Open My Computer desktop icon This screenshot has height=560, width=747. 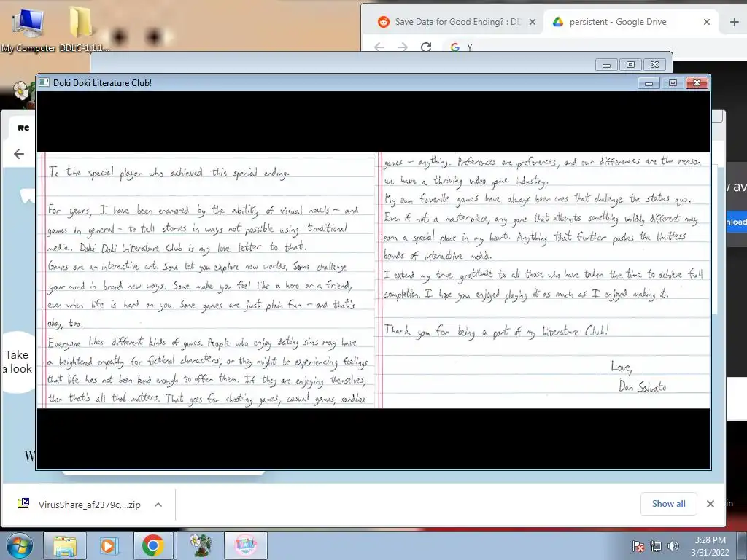point(28,29)
